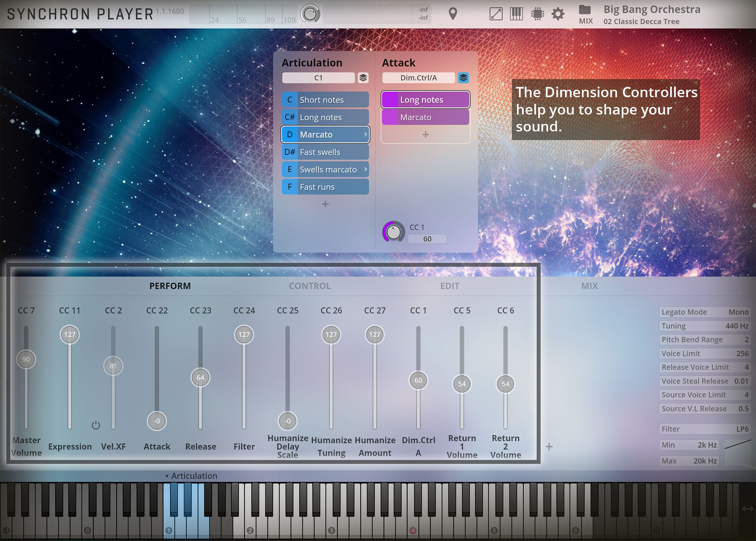
Task: Add new Attack slot with plus
Action: coord(425,135)
